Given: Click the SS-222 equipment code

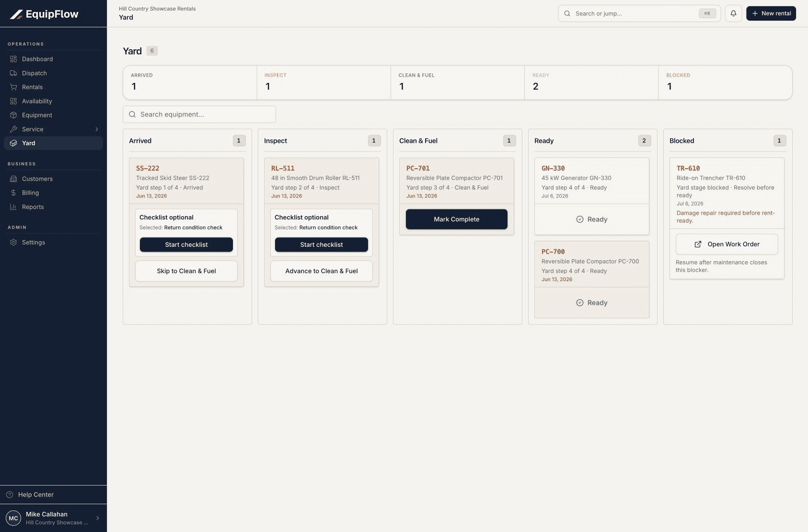Looking at the screenshot, I should tap(148, 168).
